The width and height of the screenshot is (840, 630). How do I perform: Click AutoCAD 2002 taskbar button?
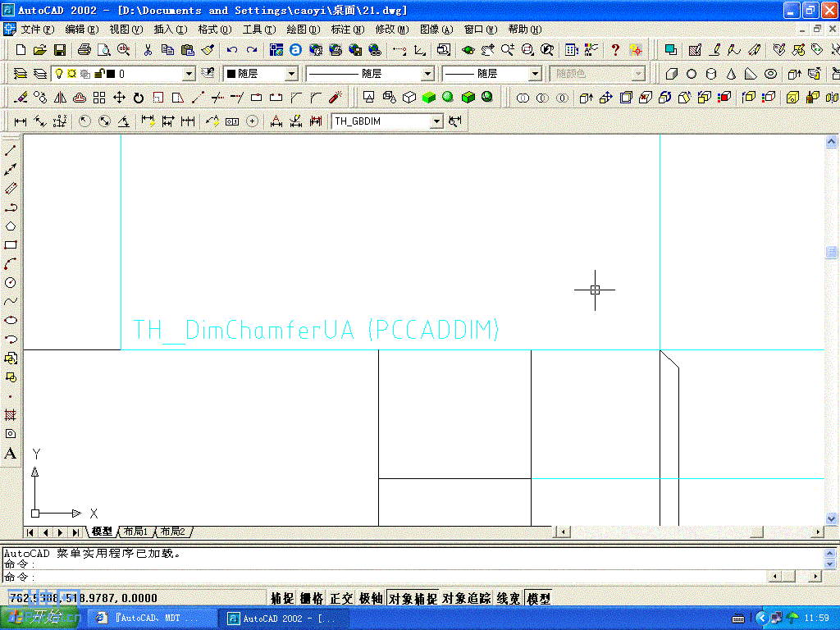click(x=283, y=619)
